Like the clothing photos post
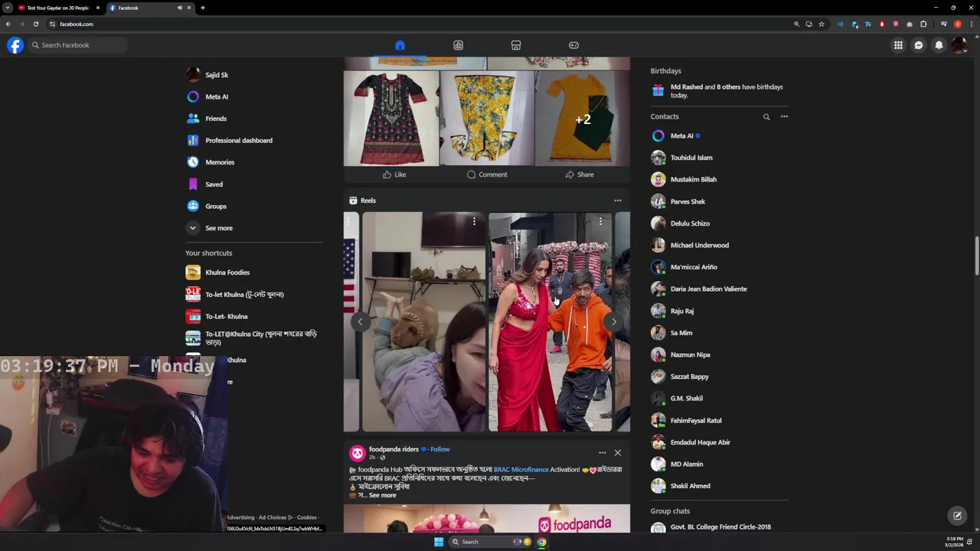The width and height of the screenshot is (980, 551). pos(394,174)
